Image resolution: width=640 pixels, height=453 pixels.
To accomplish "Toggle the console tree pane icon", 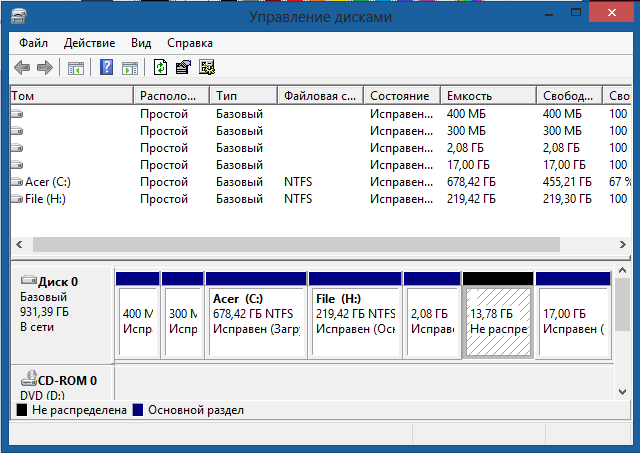I will tap(75, 68).
